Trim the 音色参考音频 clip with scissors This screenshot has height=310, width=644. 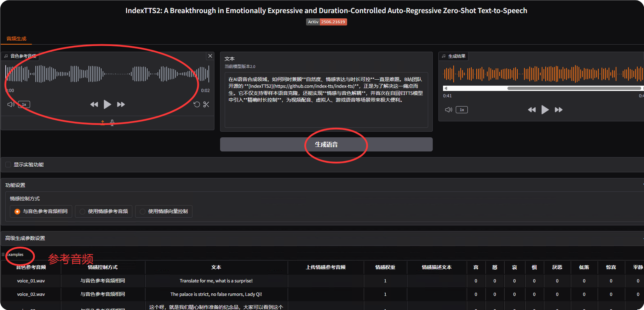[206, 104]
